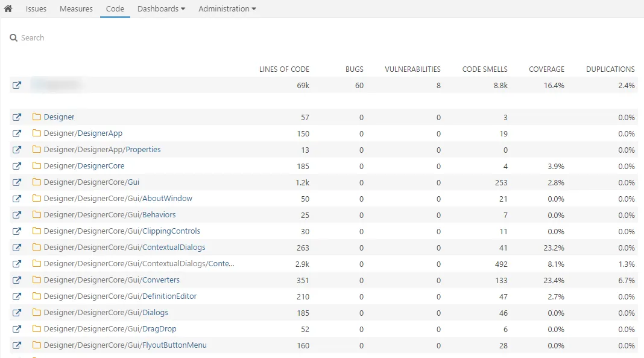This screenshot has height=358, width=644.
Task: Open external link icon for Gui/ContextualDialogs row
Action: (17, 248)
